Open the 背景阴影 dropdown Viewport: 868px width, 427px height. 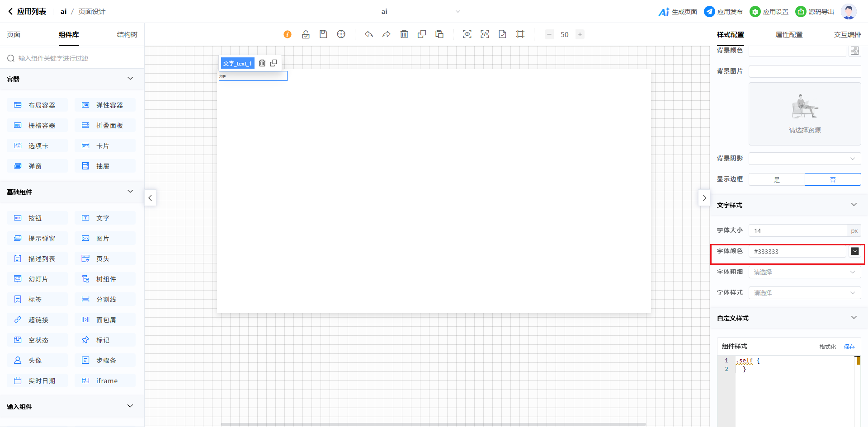(x=804, y=159)
